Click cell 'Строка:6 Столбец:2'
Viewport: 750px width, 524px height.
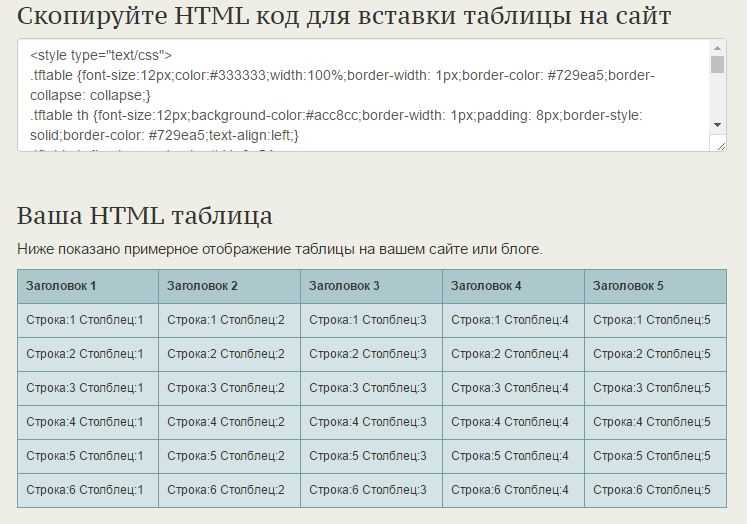(230, 490)
